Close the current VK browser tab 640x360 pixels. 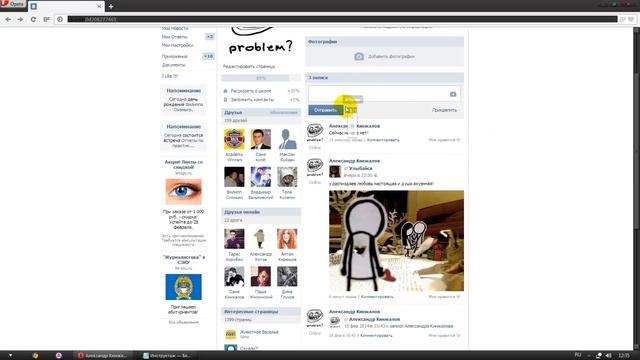(99, 6)
